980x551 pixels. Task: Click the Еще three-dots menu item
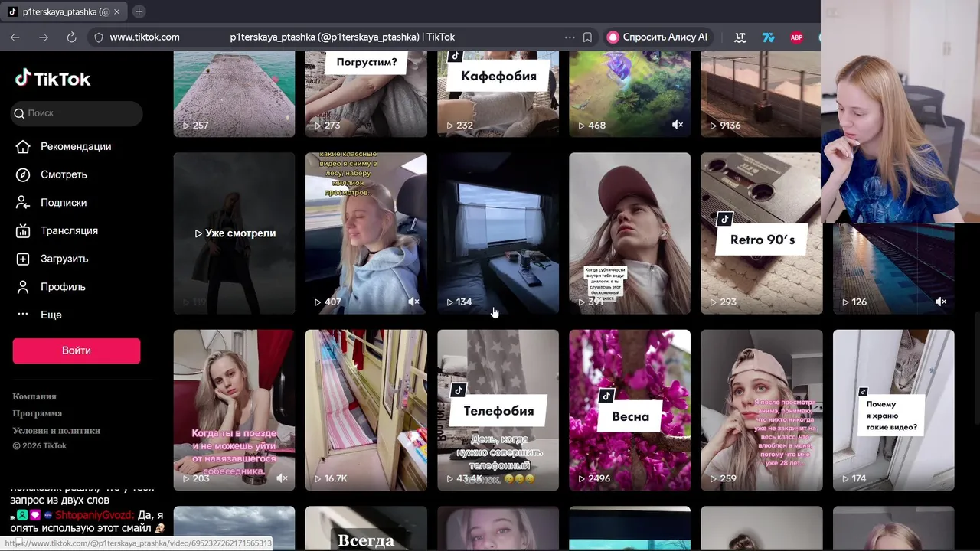[38, 315]
